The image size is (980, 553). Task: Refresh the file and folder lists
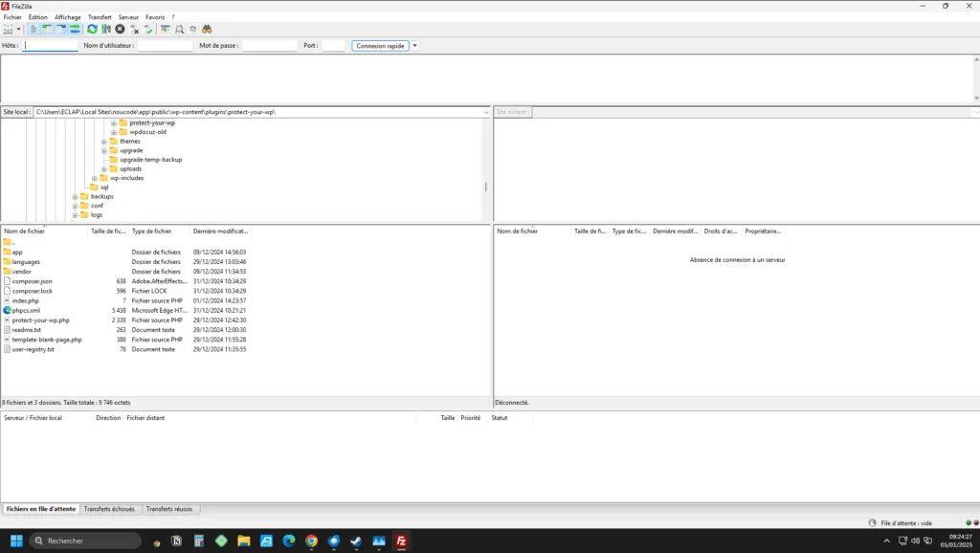91,29
